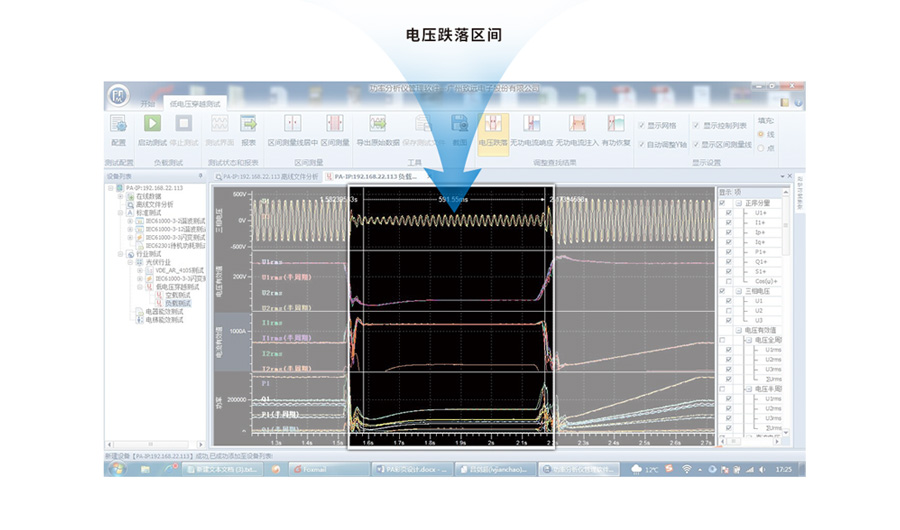The height and width of the screenshot is (530, 900).
Task: Collapse the 正序分量 group
Action: click(x=738, y=203)
